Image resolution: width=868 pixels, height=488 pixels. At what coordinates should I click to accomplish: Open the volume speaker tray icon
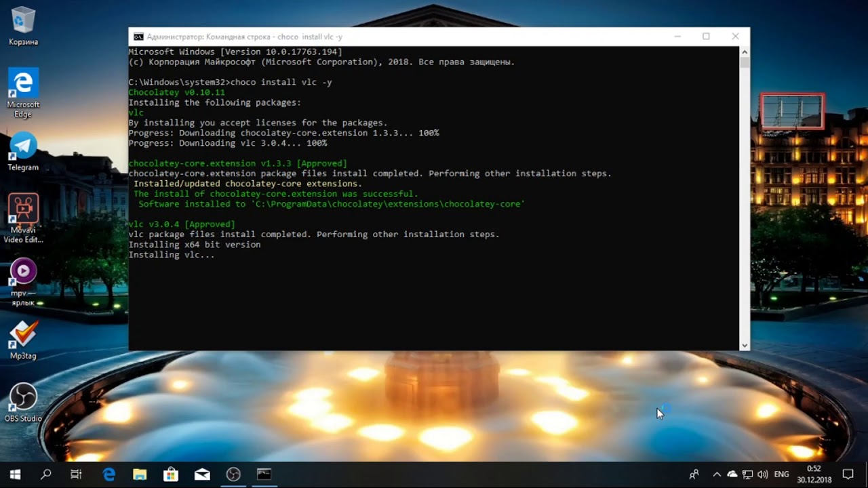(x=762, y=474)
